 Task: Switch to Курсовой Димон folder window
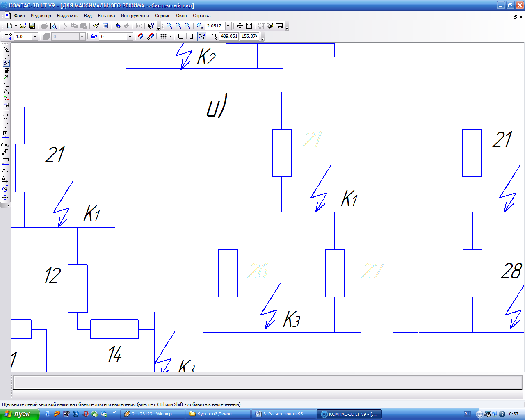[x=218, y=414]
